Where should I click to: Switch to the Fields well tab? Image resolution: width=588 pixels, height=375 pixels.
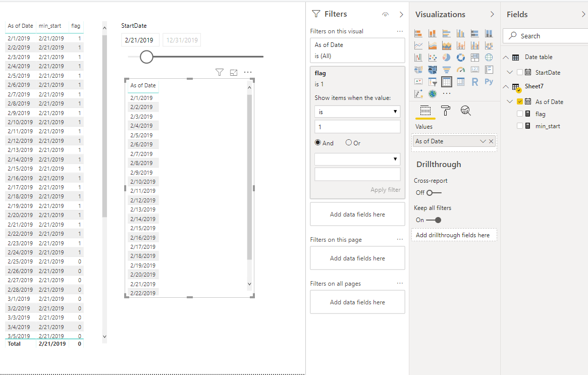[425, 111]
